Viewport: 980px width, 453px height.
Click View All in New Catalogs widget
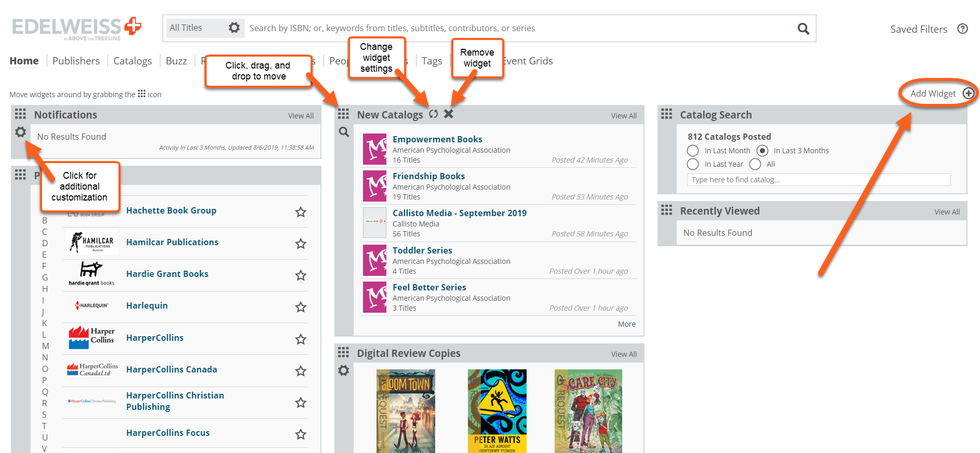click(x=624, y=116)
